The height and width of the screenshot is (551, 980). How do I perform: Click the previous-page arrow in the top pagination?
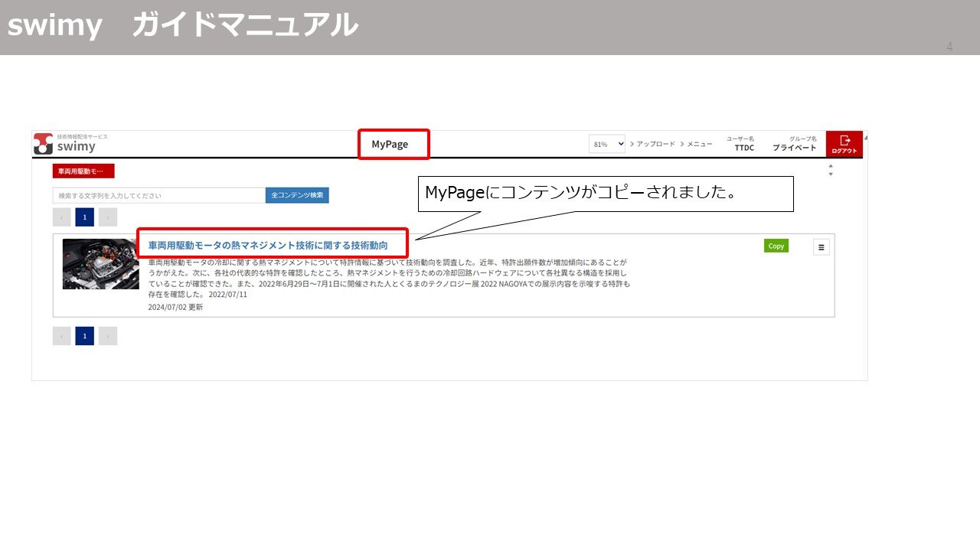pyautogui.click(x=61, y=217)
